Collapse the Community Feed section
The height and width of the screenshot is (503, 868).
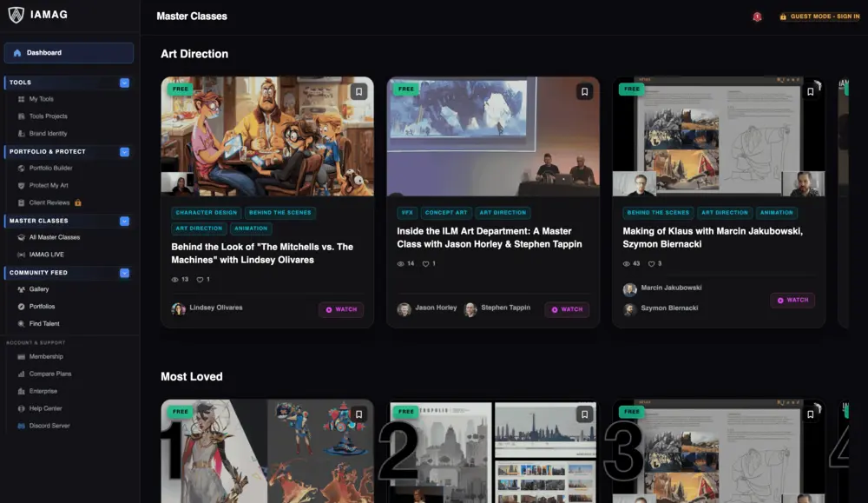pyautogui.click(x=124, y=273)
